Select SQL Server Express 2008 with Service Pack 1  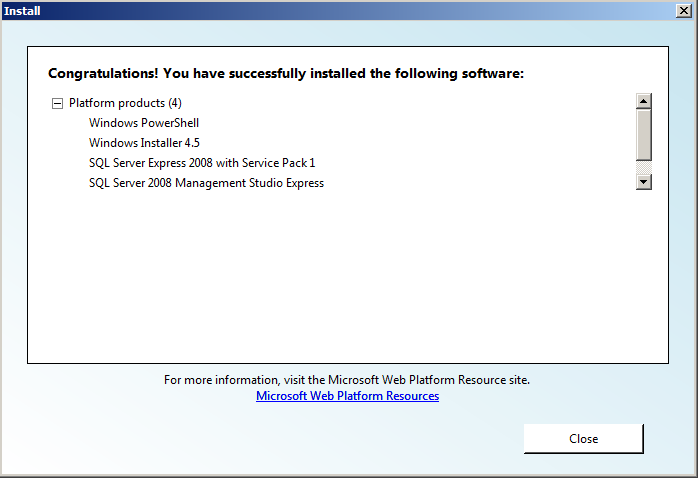tap(202, 163)
